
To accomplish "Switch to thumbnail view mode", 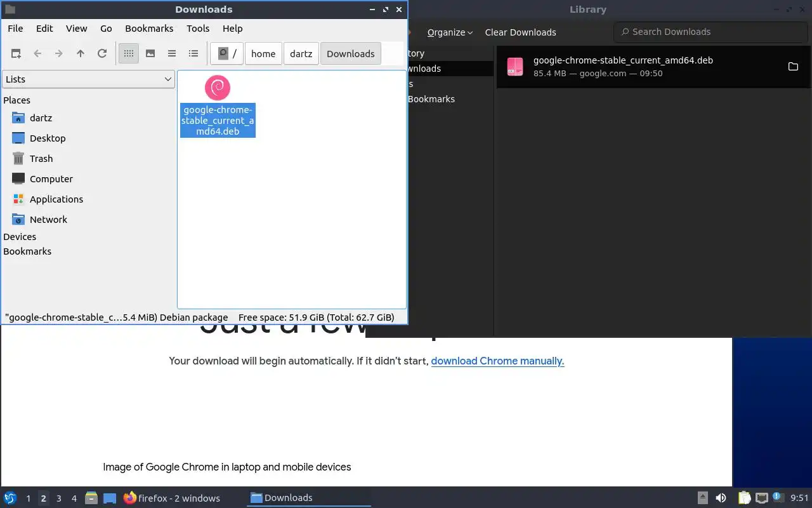I will (150, 54).
